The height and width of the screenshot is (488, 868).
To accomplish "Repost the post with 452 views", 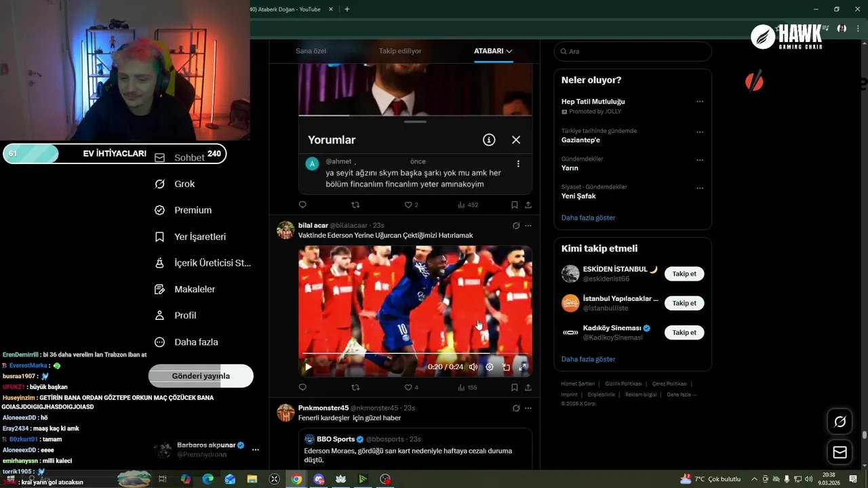I will pyautogui.click(x=355, y=205).
